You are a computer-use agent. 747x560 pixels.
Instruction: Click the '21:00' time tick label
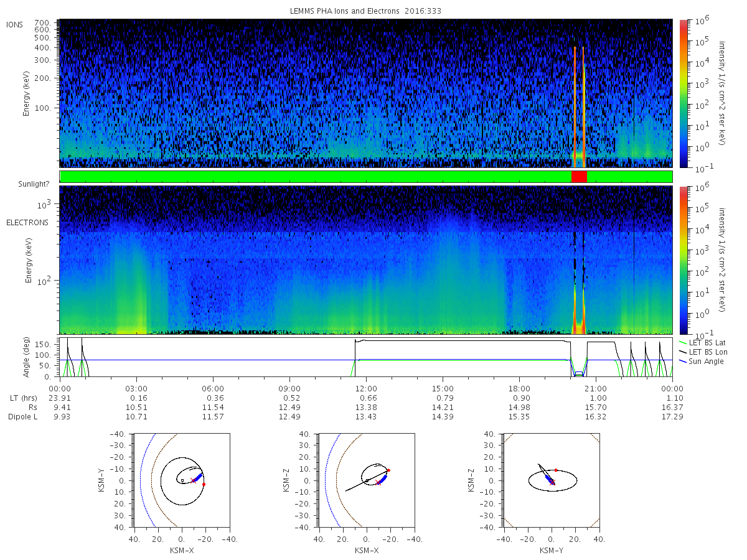click(x=596, y=388)
